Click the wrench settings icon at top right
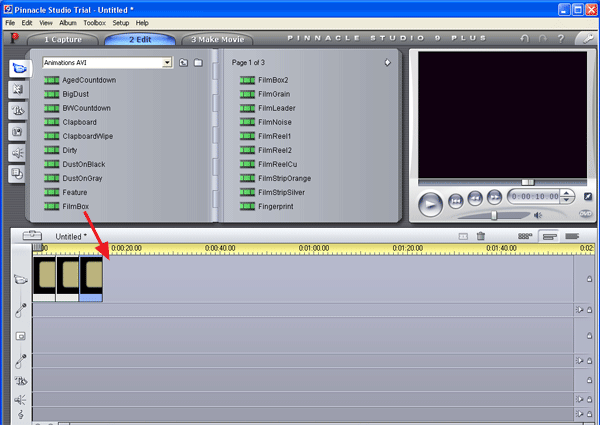Viewport: 600px width, 425px height. click(x=587, y=38)
